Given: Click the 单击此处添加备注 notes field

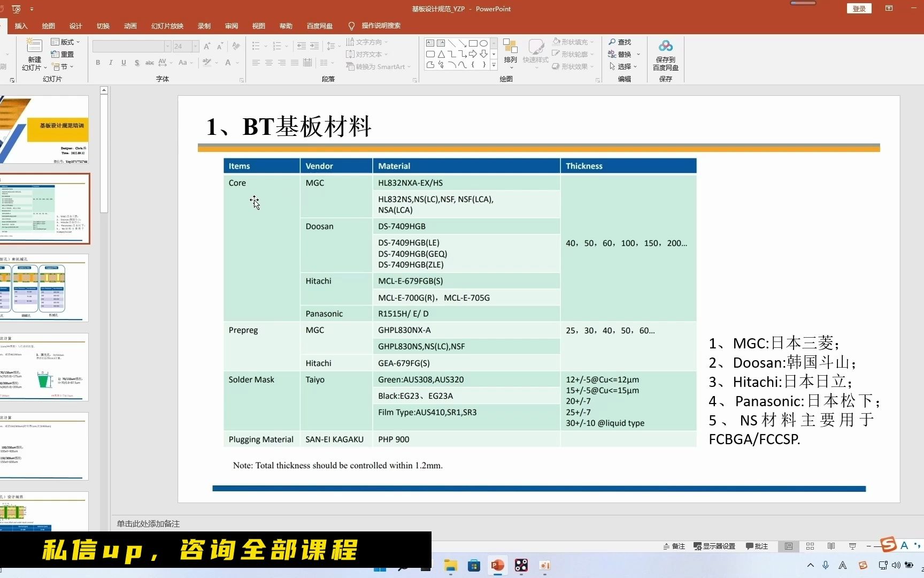Looking at the screenshot, I should coord(148,523).
